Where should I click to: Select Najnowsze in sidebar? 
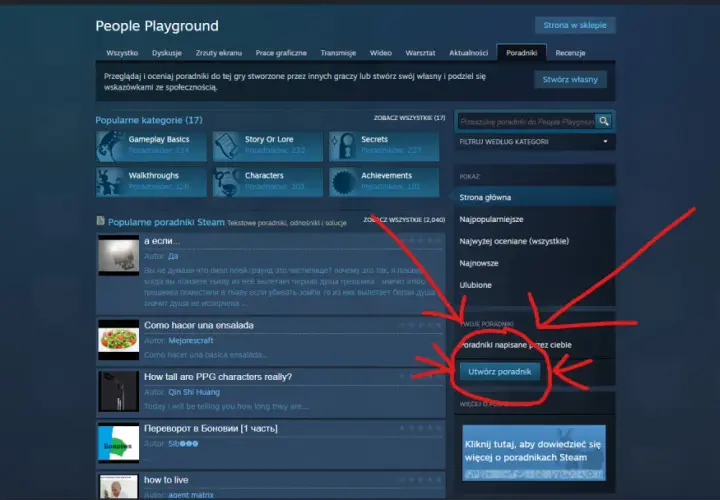[479, 264]
